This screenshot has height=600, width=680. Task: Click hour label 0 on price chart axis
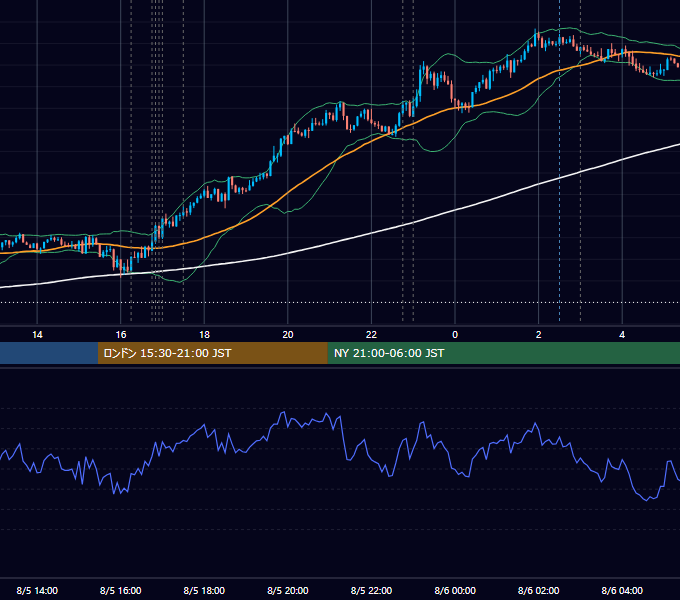pyautogui.click(x=455, y=334)
